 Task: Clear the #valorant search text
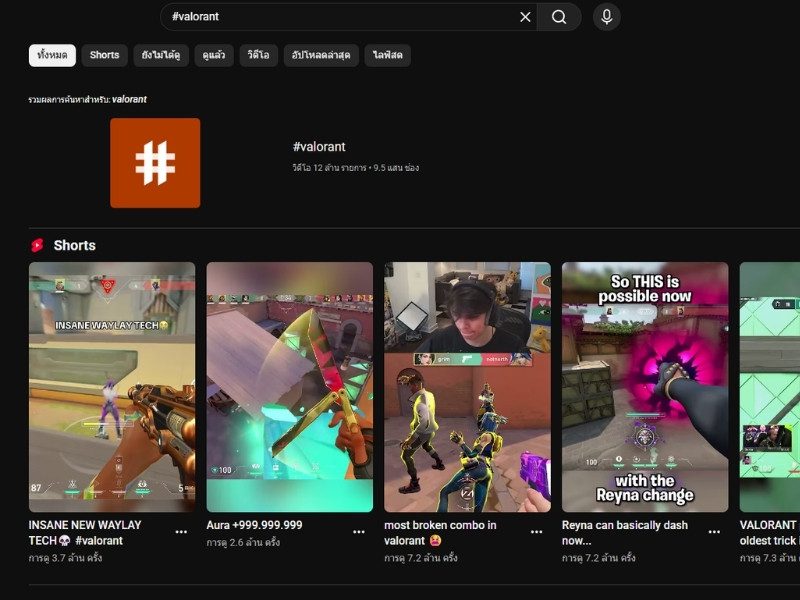pyautogui.click(x=525, y=17)
